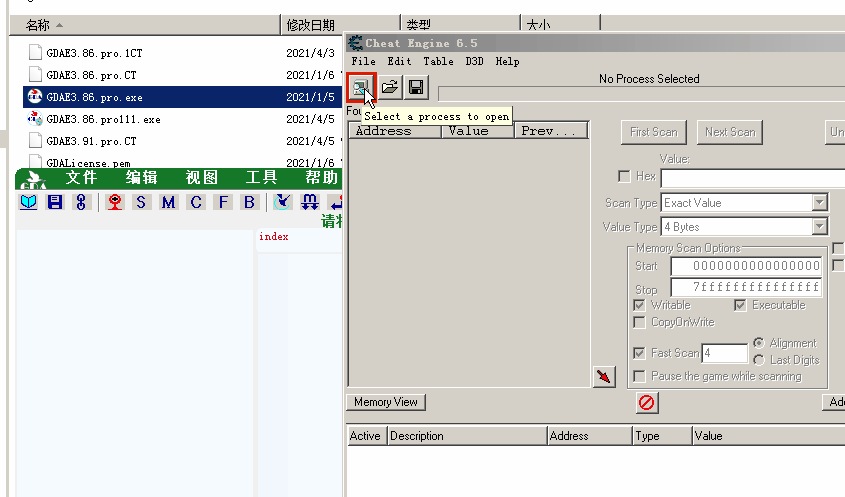Click the red no-entry clear list icon
Viewport: 845px width, 497px height.
pyautogui.click(x=647, y=403)
